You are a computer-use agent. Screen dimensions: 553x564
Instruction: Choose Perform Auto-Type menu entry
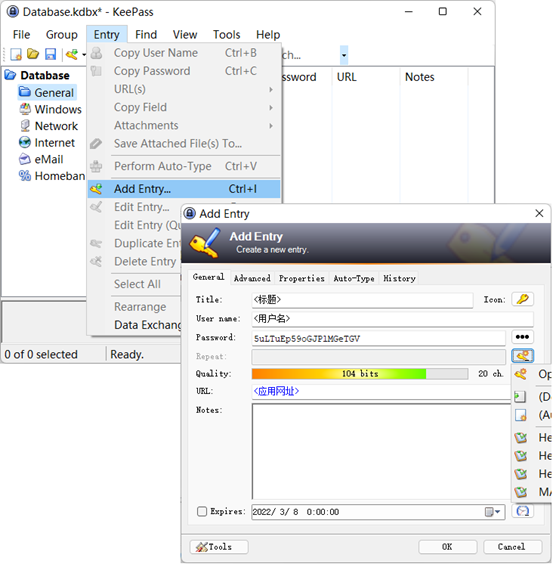pos(184,166)
